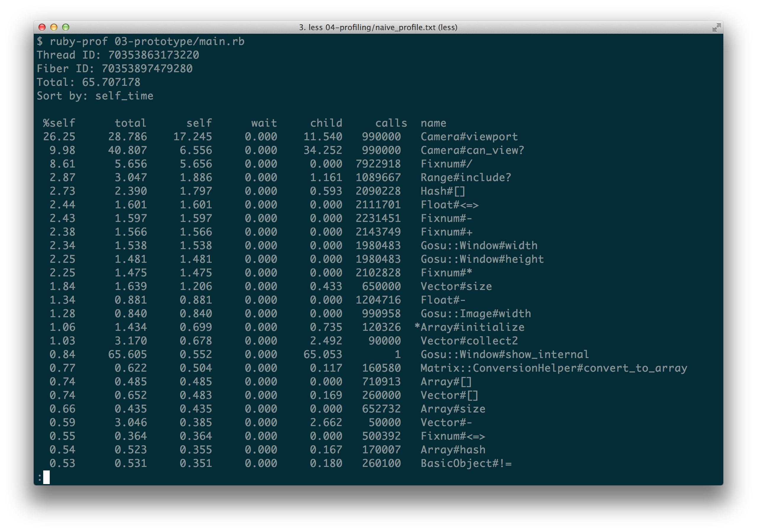The height and width of the screenshot is (532, 757).
Task: Click the red close button on the terminal window
Action: click(x=42, y=27)
